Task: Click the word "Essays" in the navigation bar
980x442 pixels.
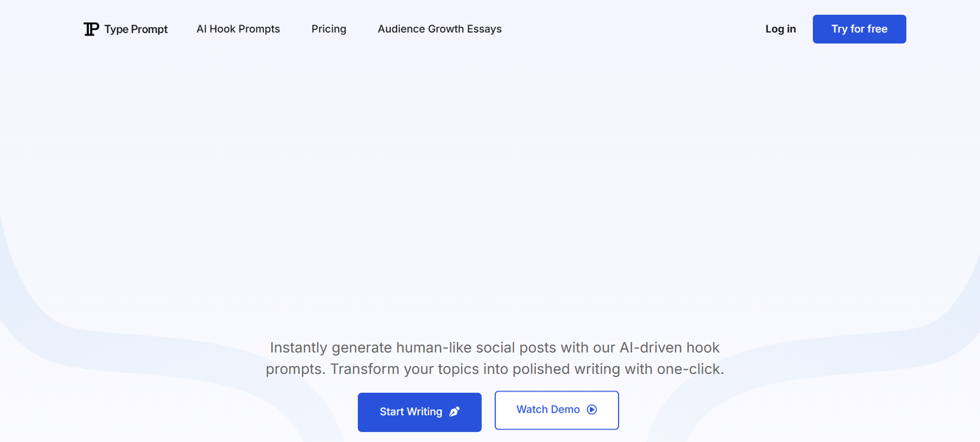Action: 484,29
